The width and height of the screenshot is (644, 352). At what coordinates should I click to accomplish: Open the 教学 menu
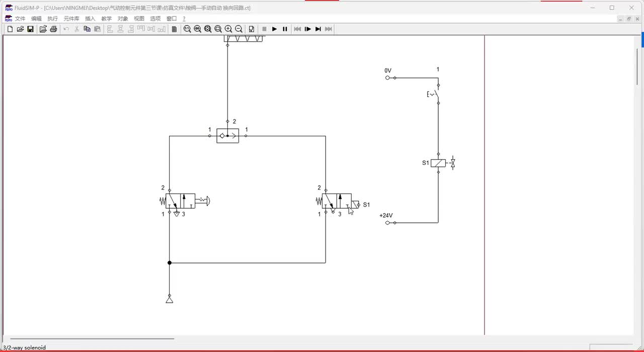pyautogui.click(x=107, y=19)
